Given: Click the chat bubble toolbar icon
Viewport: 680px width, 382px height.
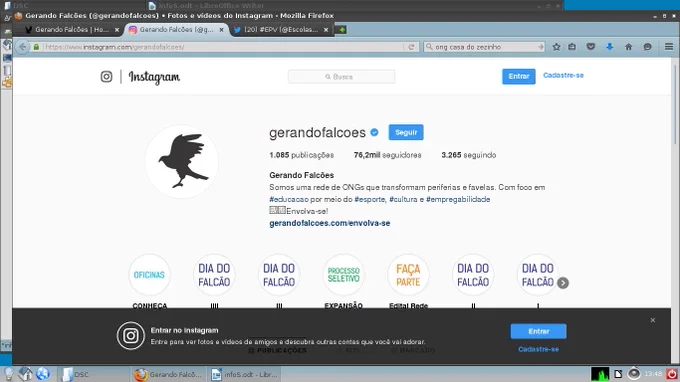Looking at the screenshot, I should 647,47.
